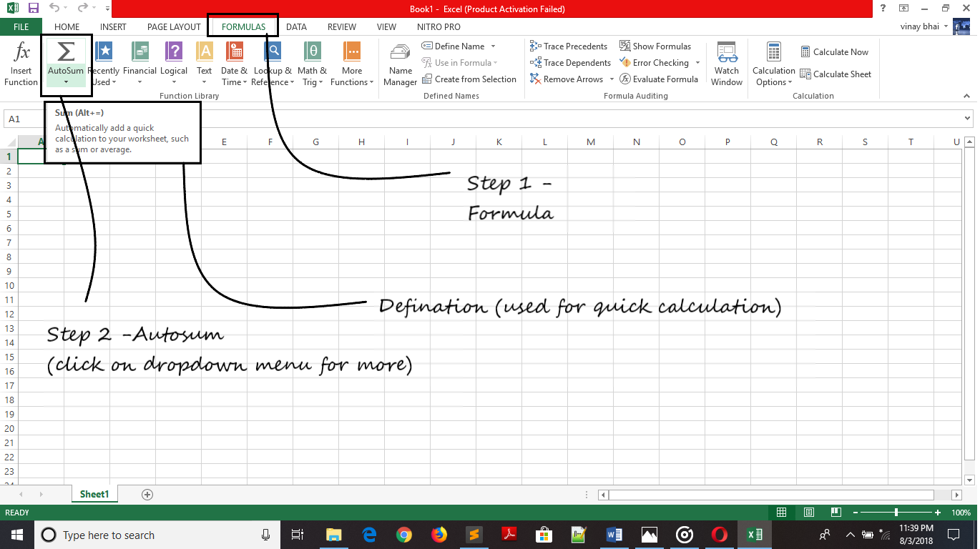Open the Financial functions library
The image size is (980, 549).
139,53
